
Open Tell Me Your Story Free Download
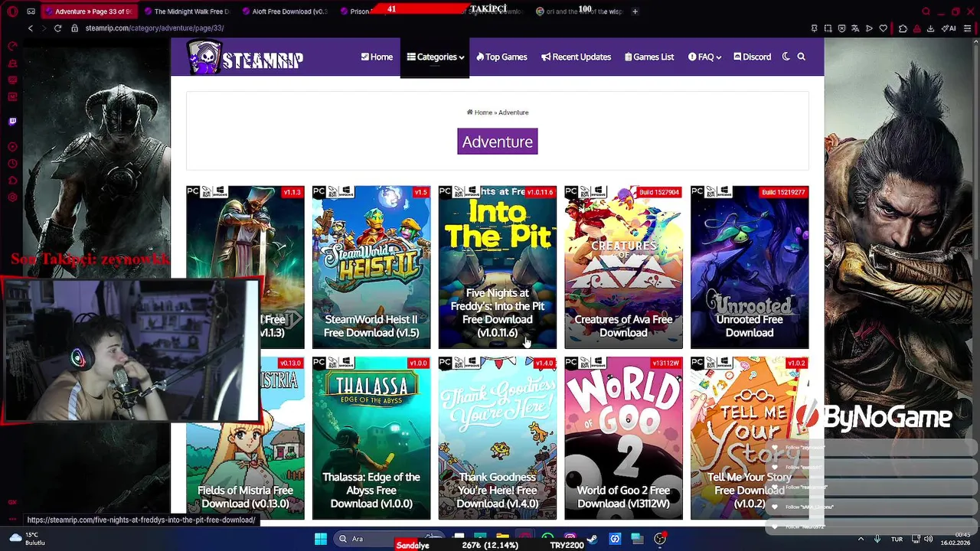(x=750, y=438)
